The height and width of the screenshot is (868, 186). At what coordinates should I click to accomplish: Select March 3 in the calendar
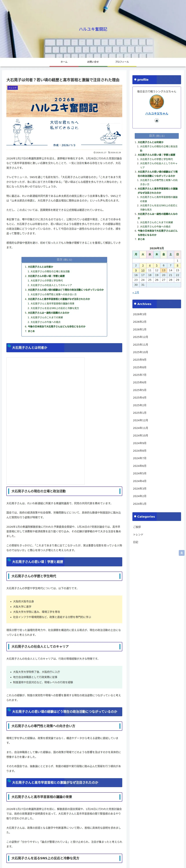pos(143,265)
